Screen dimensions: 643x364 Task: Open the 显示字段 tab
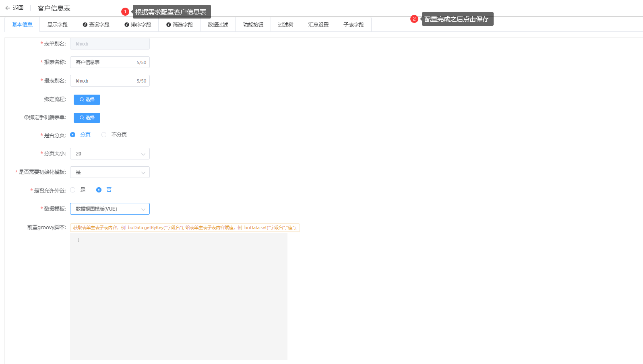coord(58,25)
